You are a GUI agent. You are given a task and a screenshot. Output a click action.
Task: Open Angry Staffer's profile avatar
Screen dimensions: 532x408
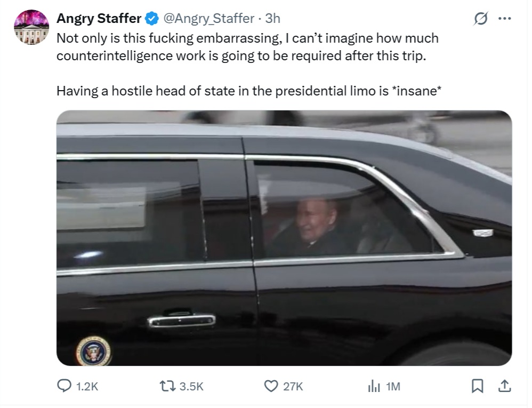(x=31, y=27)
